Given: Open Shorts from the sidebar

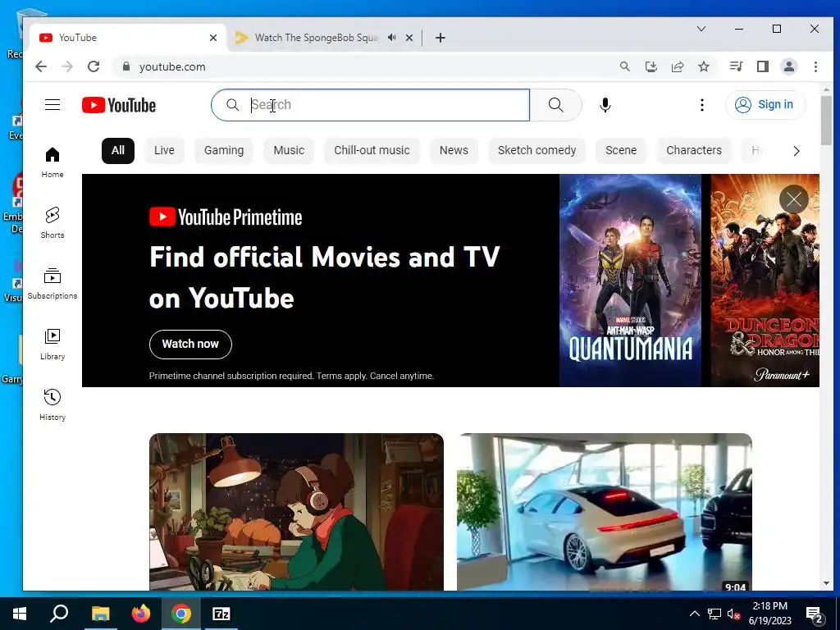Looking at the screenshot, I should click(52, 223).
